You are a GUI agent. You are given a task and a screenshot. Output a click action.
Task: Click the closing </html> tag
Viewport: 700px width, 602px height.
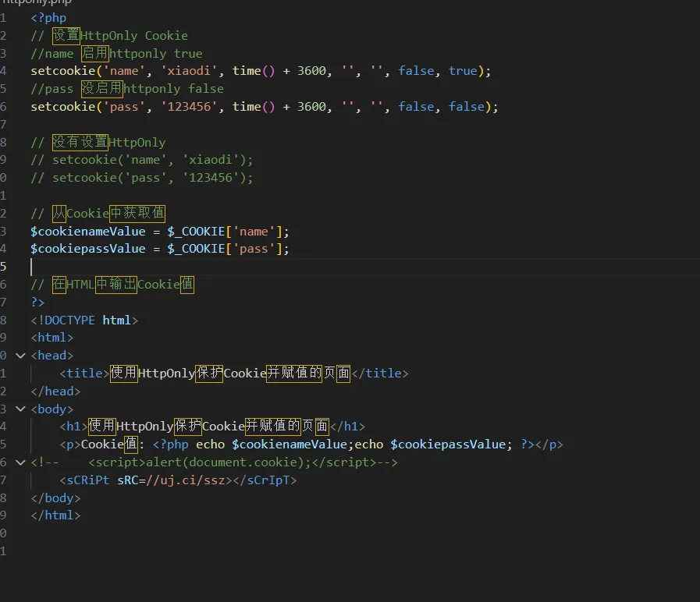(56, 515)
